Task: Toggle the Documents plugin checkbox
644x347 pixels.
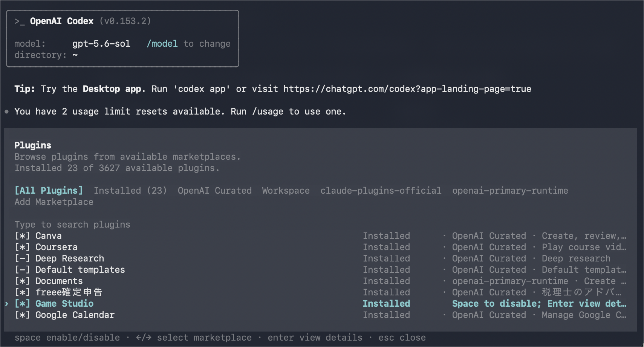Action: [22, 281]
